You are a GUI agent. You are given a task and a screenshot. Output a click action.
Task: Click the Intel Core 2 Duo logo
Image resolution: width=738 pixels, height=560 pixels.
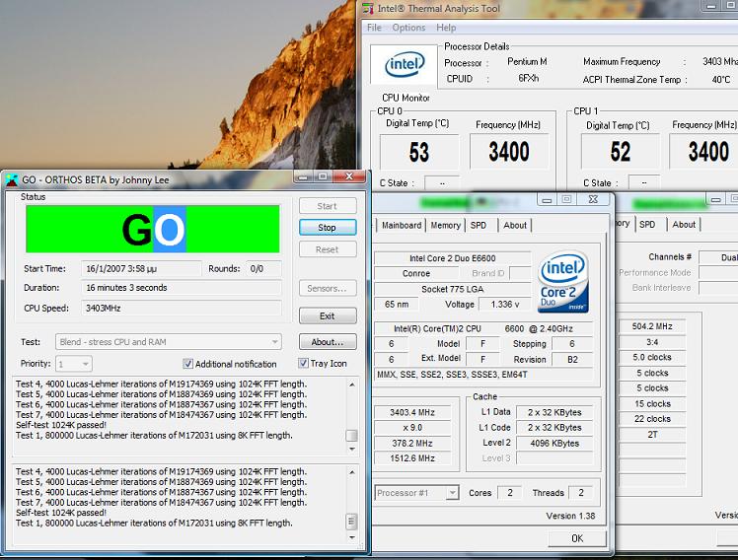(563, 282)
